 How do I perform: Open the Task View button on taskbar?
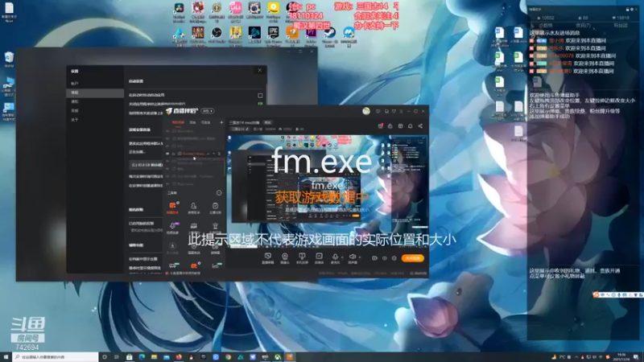pos(117,357)
